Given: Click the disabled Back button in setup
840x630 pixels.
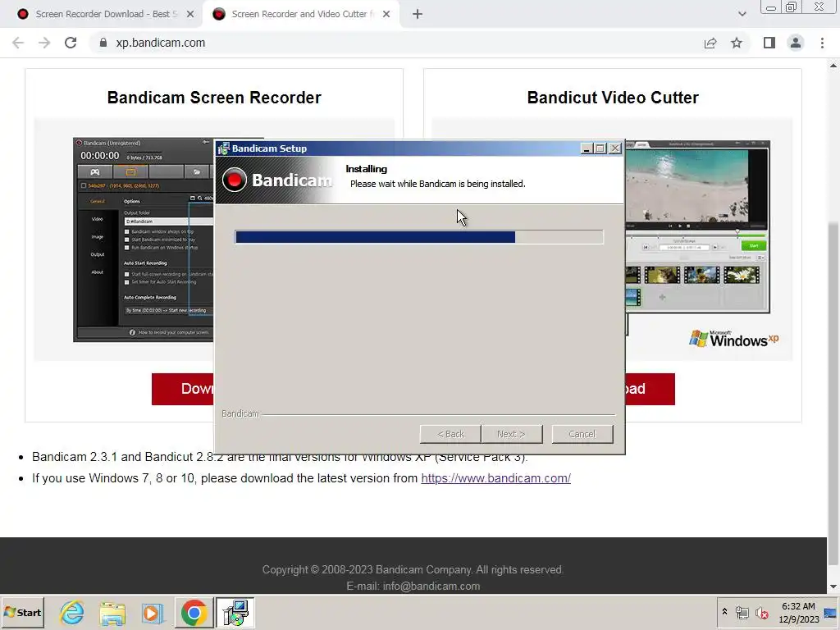Looking at the screenshot, I should pyautogui.click(x=450, y=434).
